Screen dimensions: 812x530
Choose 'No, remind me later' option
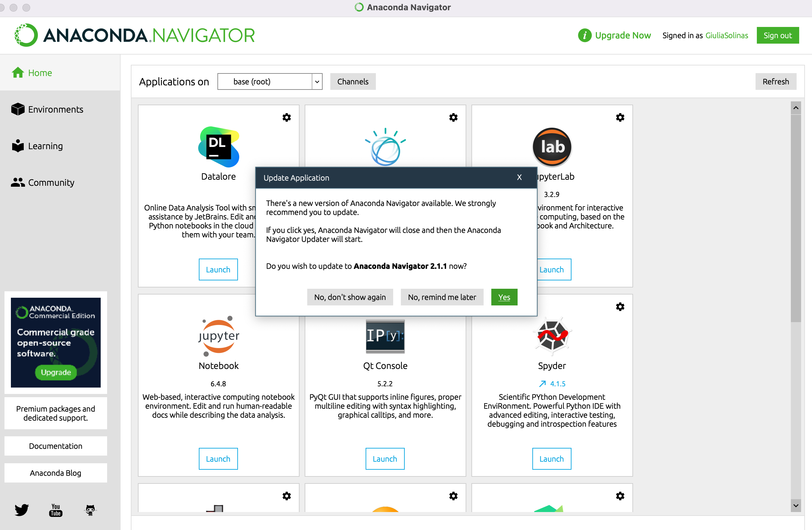pyautogui.click(x=442, y=297)
